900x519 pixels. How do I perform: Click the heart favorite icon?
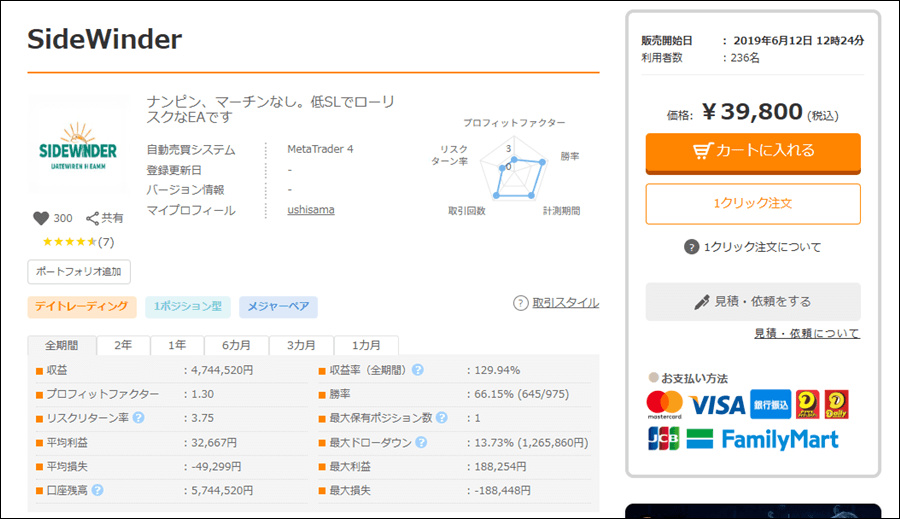tap(41, 218)
